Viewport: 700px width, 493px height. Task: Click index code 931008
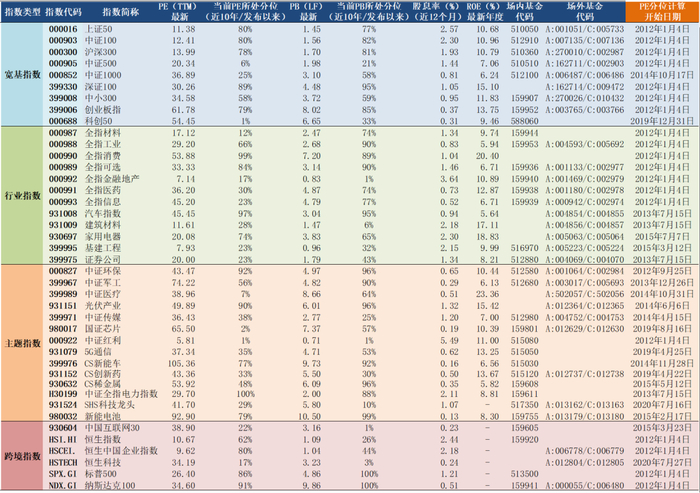63,213
